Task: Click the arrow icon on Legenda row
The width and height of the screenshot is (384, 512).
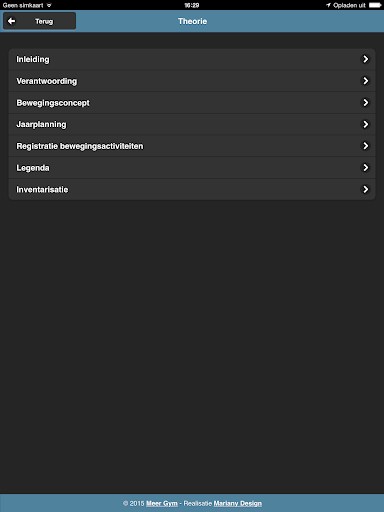Action: click(x=366, y=167)
